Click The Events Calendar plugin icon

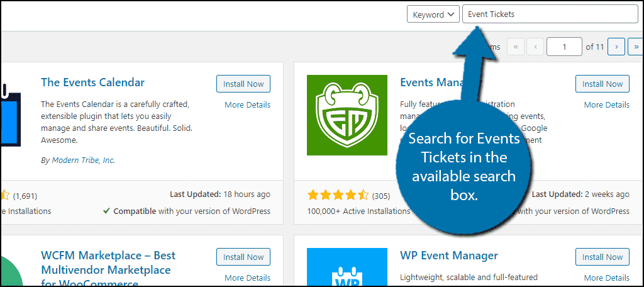click(10, 115)
